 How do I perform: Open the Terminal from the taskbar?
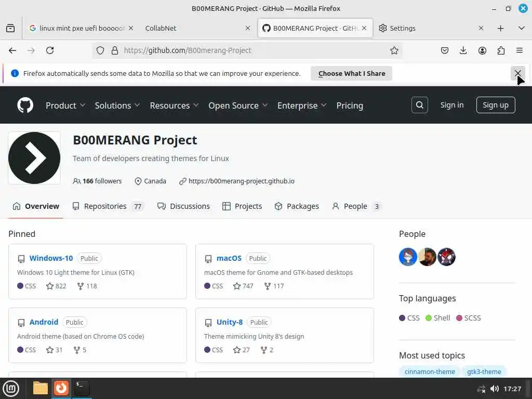pos(82,388)
